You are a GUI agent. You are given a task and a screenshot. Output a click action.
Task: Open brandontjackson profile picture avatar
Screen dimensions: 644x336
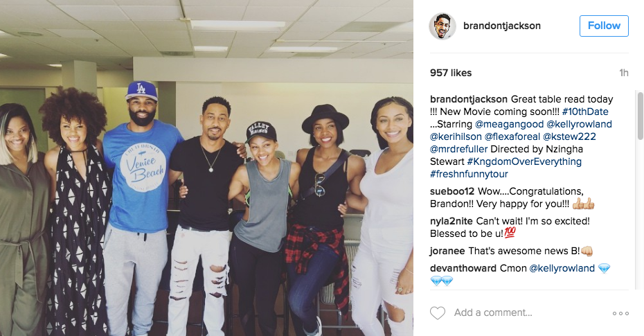(x=442, y=26)
